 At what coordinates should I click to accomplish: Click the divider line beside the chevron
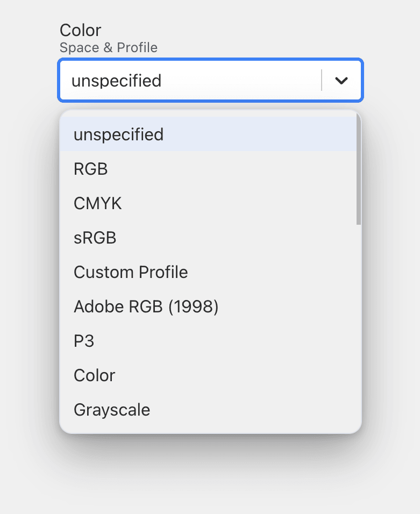click(321, 80)
